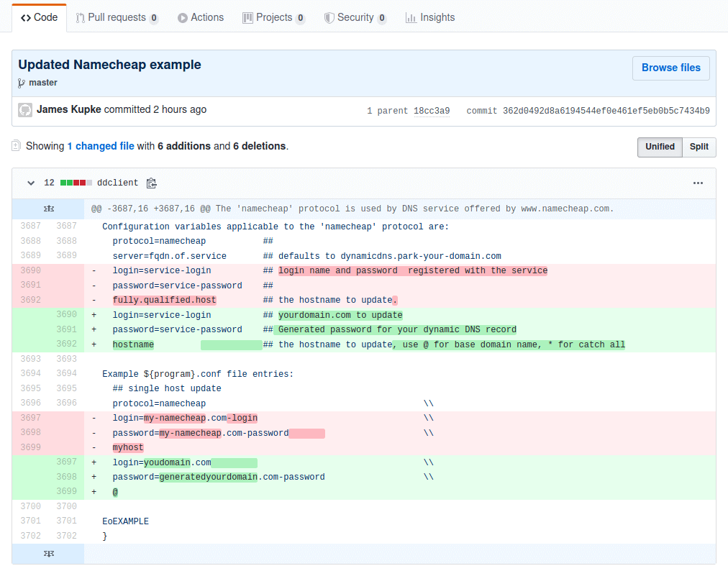Click the Actions play icon
This screenshot has height=571, width=728.
pos(183,18)
